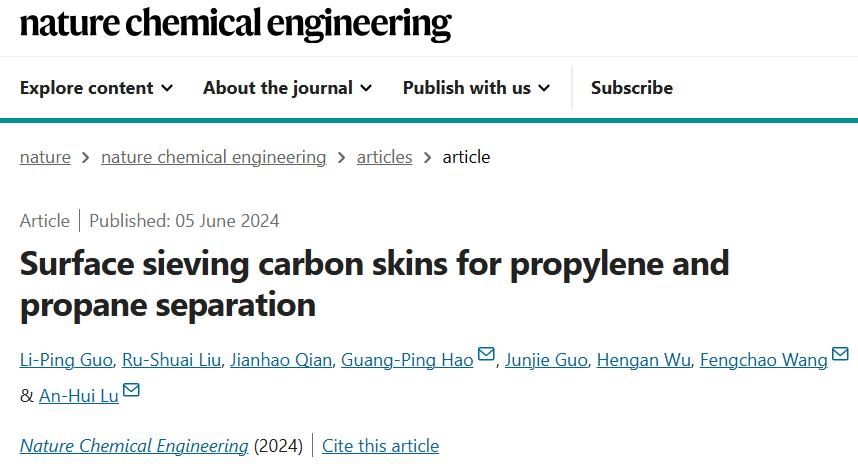The image size is (858, 476).
Task: Expand the Explore content menu
Action: pos(96,88)
